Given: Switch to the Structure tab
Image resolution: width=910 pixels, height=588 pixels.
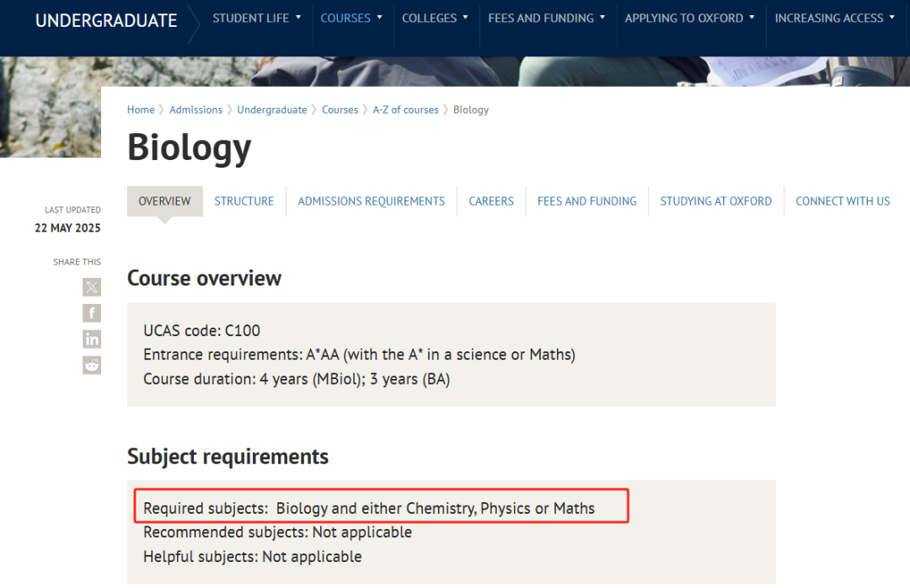Looking at the screenshot, I should coord(244,201).
